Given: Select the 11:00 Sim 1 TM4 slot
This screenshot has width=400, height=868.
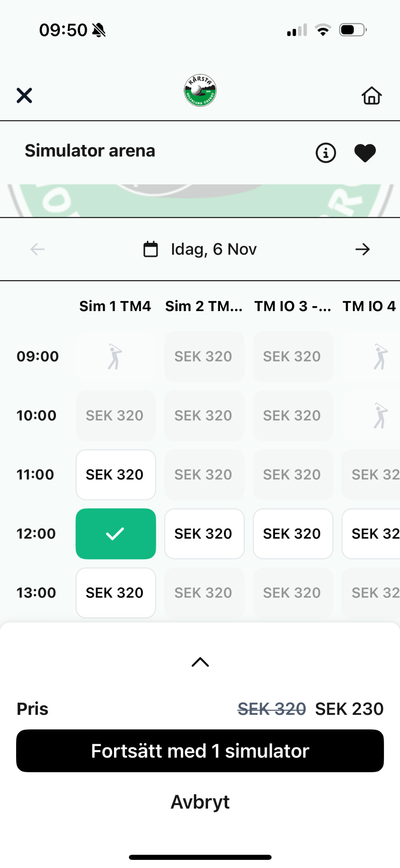Looking at the screenshot, I should tap(115, 475).
